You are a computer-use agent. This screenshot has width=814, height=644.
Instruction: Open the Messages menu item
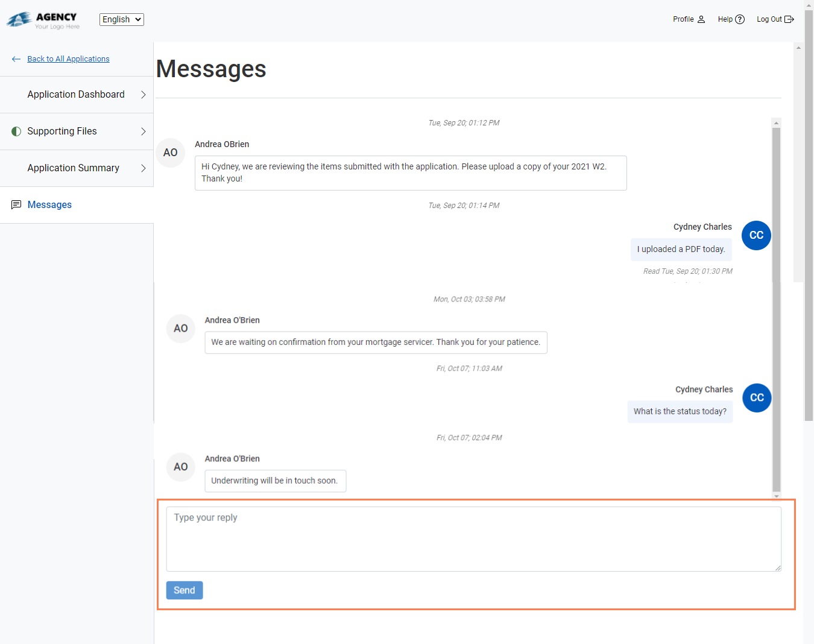point(49,205)
